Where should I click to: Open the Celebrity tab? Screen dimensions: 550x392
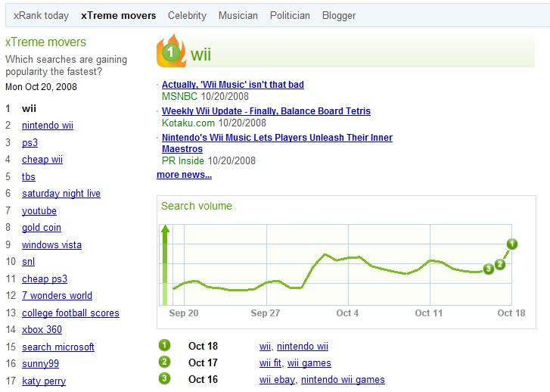(x=187, y=15)
